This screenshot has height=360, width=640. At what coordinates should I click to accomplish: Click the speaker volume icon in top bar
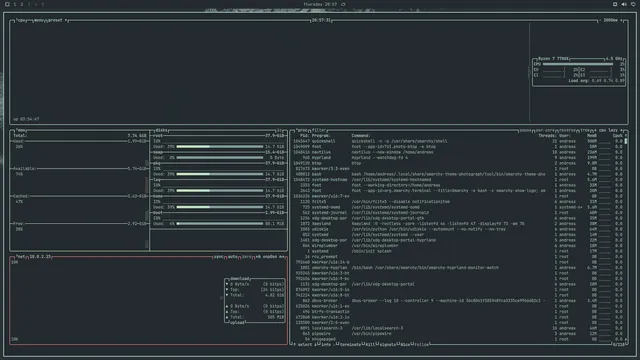[x=624, y=4]
